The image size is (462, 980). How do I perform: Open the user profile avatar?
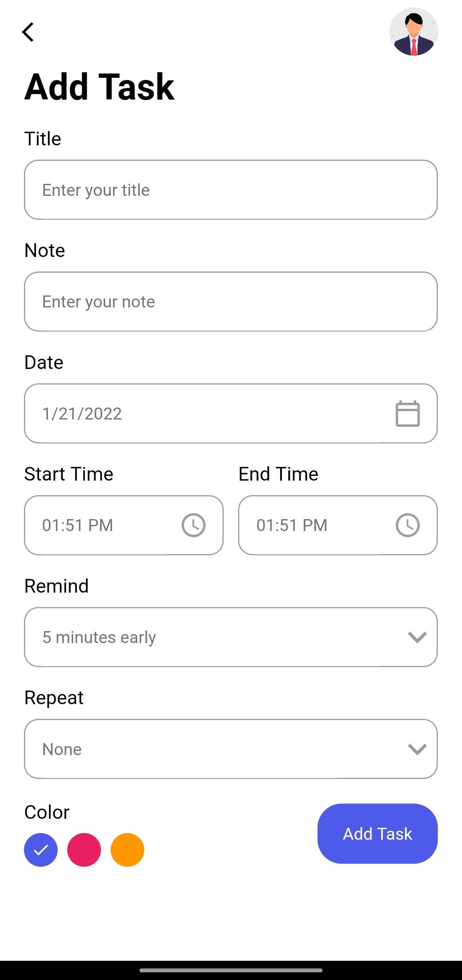click(x=414, y=32)
